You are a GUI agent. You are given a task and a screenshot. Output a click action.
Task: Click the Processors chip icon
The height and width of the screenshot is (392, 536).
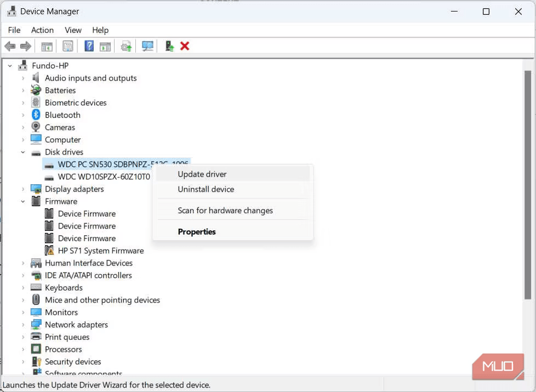pos(36,349)
